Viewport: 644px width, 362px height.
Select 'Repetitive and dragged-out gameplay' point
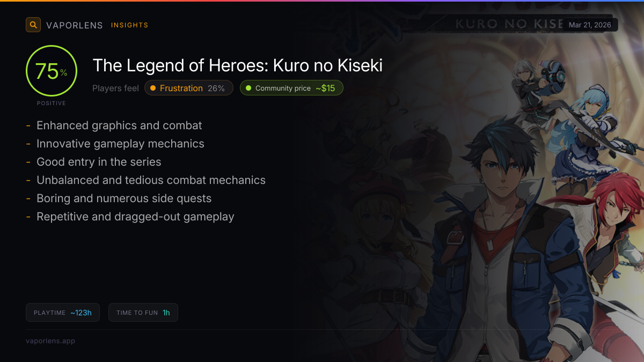pyautogui.click(x=135, y=217)
